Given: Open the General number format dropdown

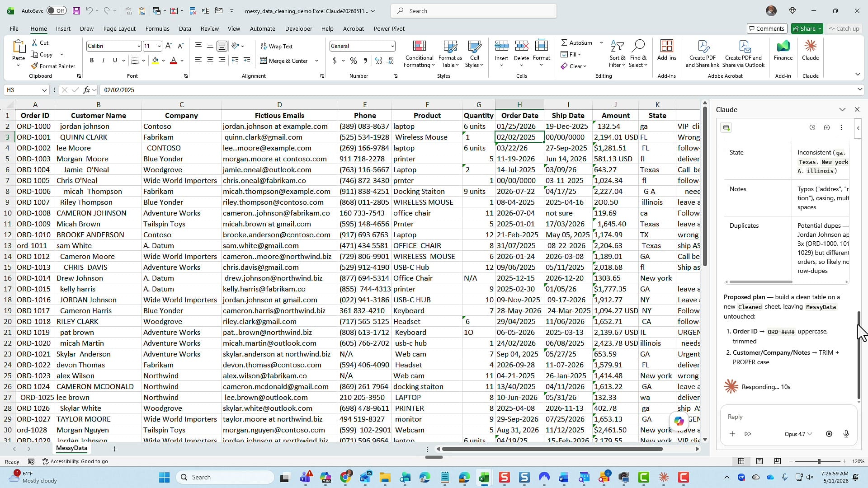Looking at the screenshot, I should click(x=392, y=46).
